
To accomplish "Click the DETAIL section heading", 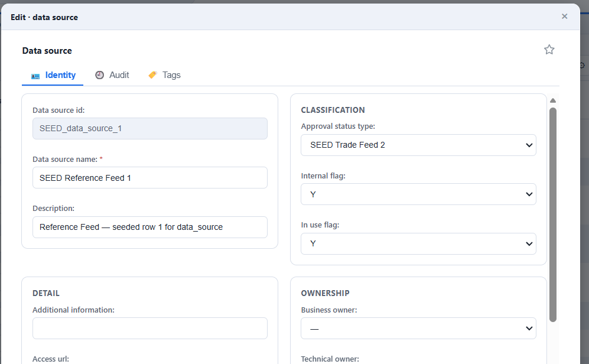I will [46, 293].
